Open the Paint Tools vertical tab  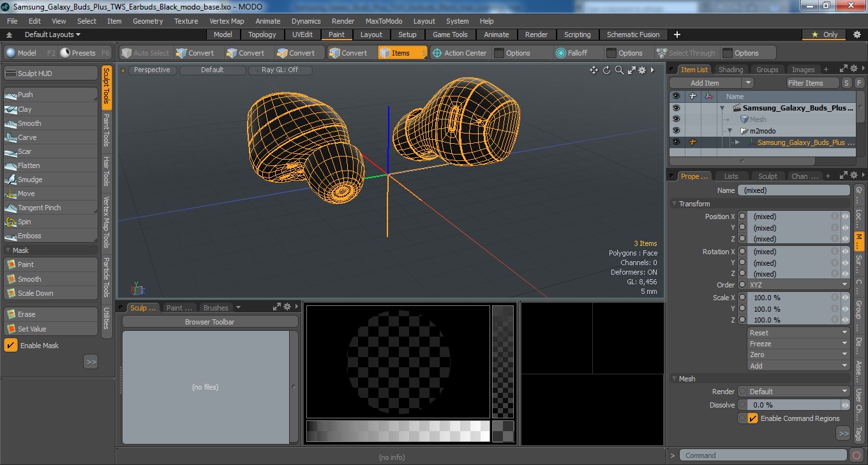click(107, 130)
